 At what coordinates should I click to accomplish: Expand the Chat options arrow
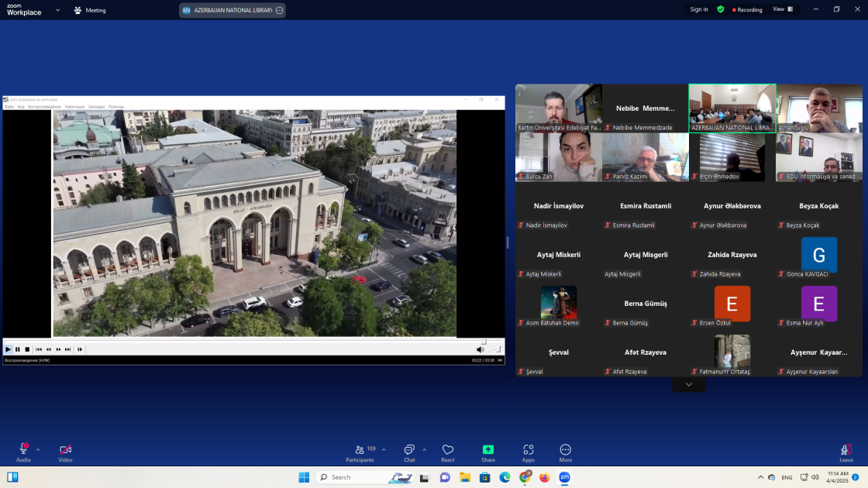point(424,450)
